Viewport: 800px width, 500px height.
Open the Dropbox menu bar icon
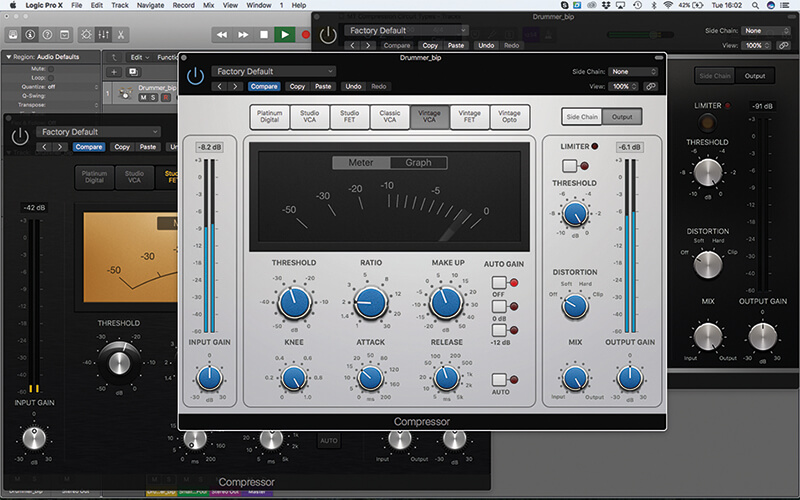(x=607, y=5)
